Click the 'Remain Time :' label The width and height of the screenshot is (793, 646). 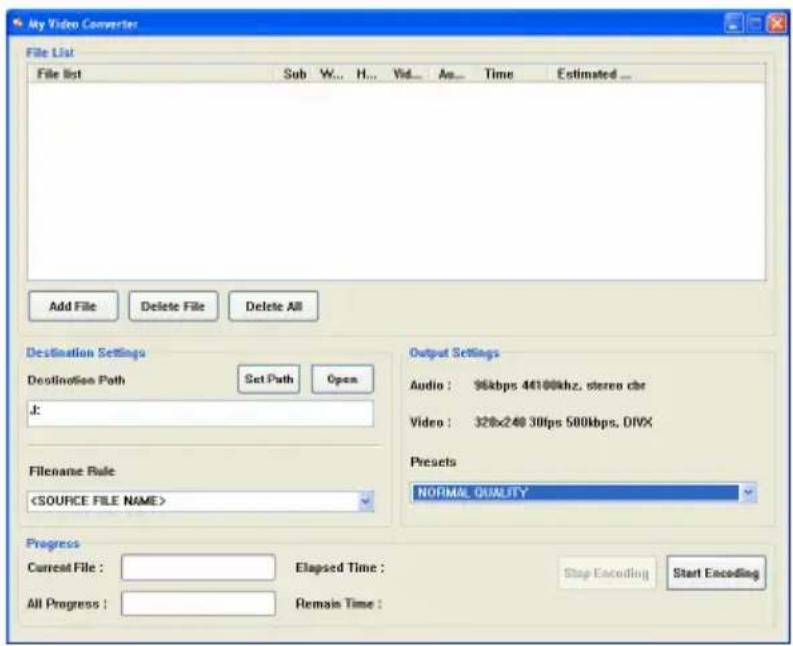[338, 604]
